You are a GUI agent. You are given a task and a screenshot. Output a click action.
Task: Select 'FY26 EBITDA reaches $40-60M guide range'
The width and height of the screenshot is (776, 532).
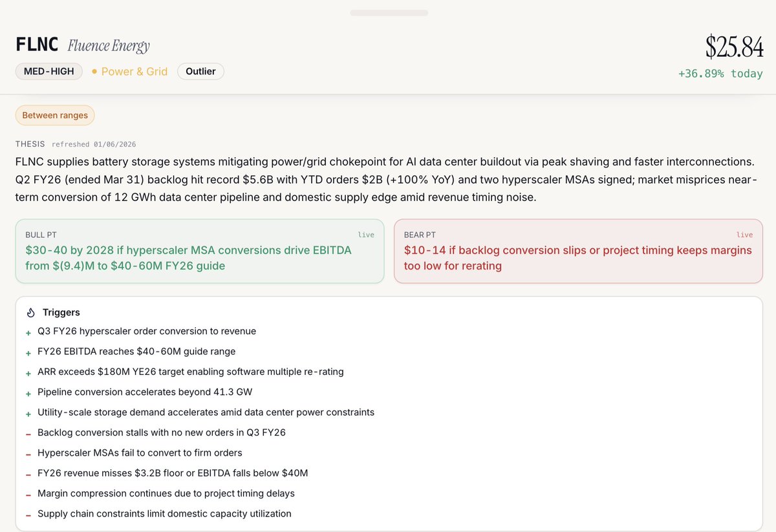coord(136,352)
